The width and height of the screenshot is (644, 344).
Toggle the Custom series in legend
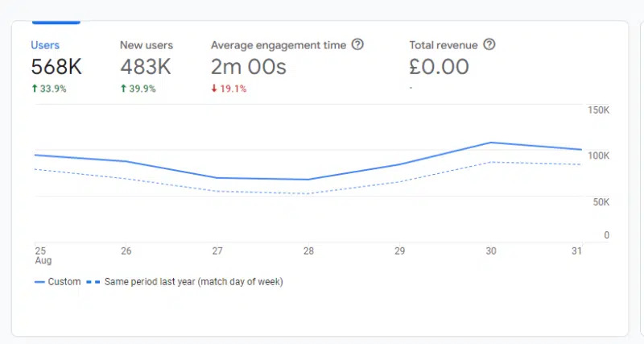tap(64, 282)
